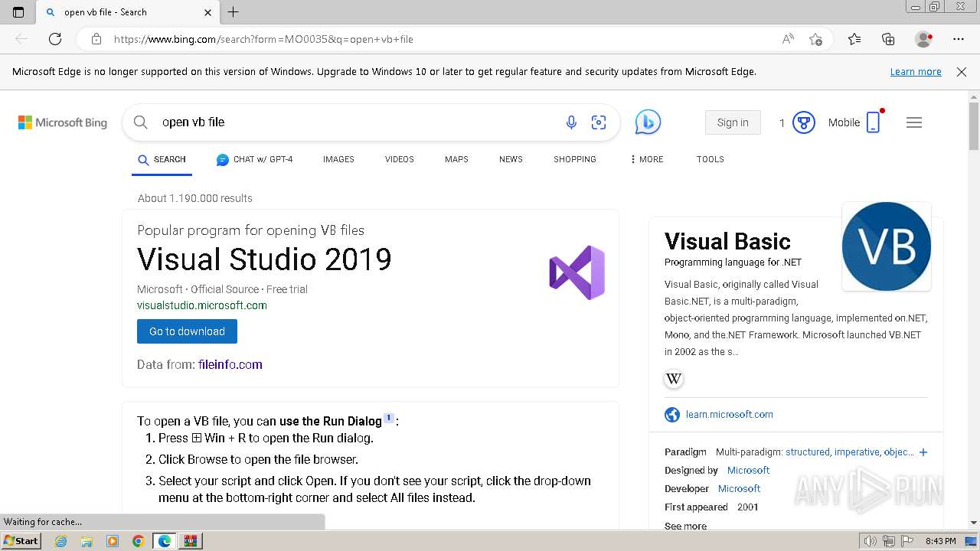Click the scrollbar down arrow

(974, 523)
